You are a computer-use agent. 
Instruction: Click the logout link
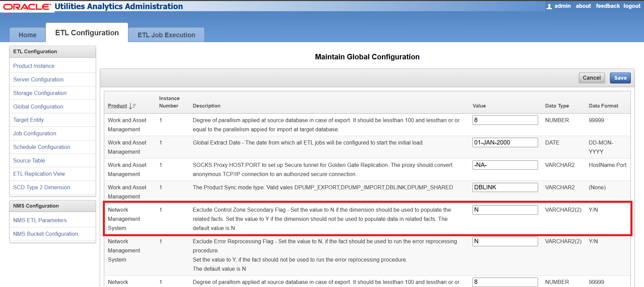click(632, 6)
